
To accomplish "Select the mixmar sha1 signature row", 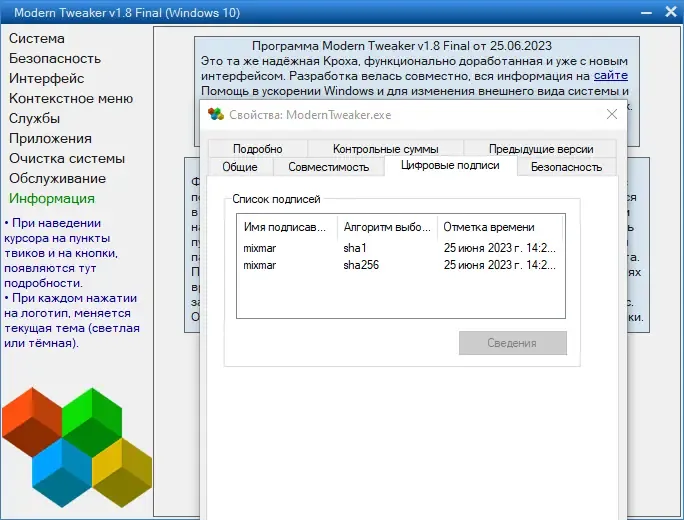I will tap(400, 248).
